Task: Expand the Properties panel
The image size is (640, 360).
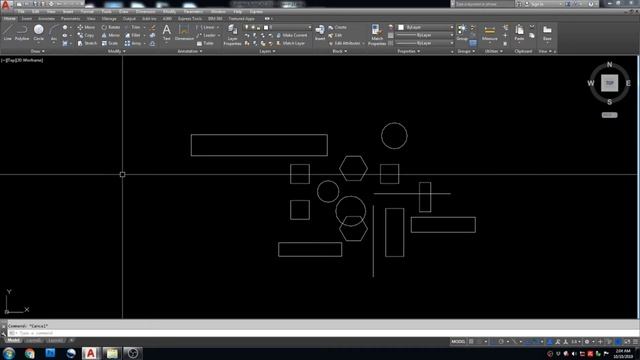Action: click(409, 51)
